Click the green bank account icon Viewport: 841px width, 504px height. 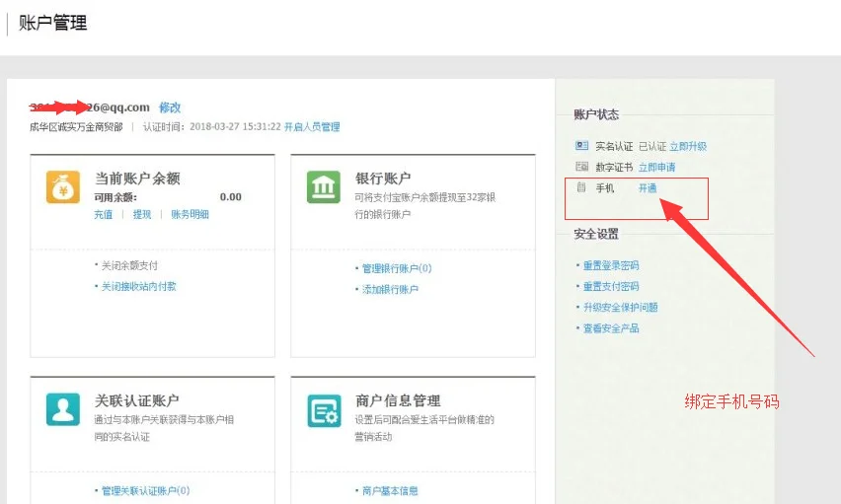click(324, 187)
